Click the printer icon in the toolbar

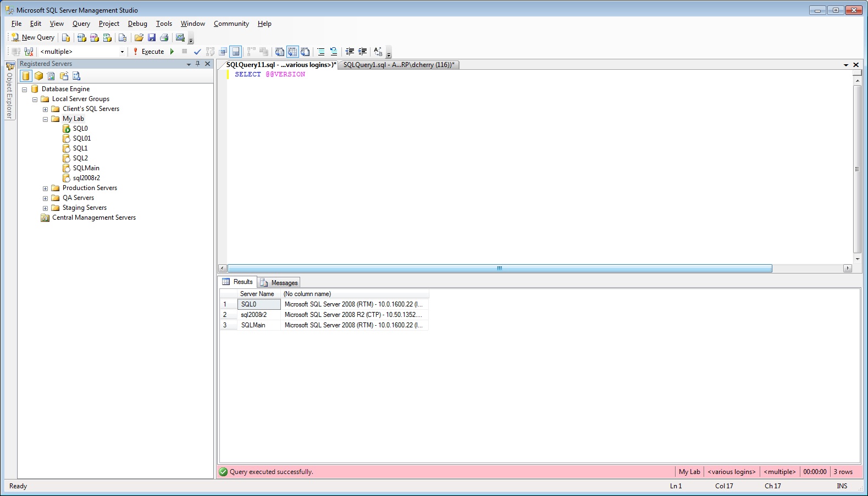click(164, 37)
